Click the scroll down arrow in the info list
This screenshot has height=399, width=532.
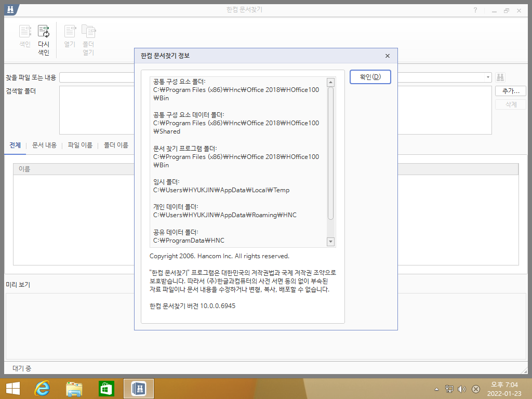click(330, 242)
